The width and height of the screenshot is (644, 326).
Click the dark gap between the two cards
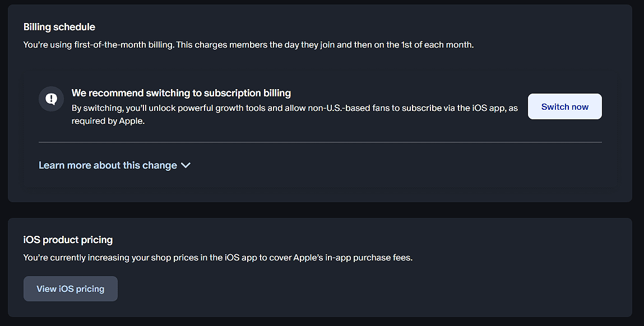tap(321, 210)
